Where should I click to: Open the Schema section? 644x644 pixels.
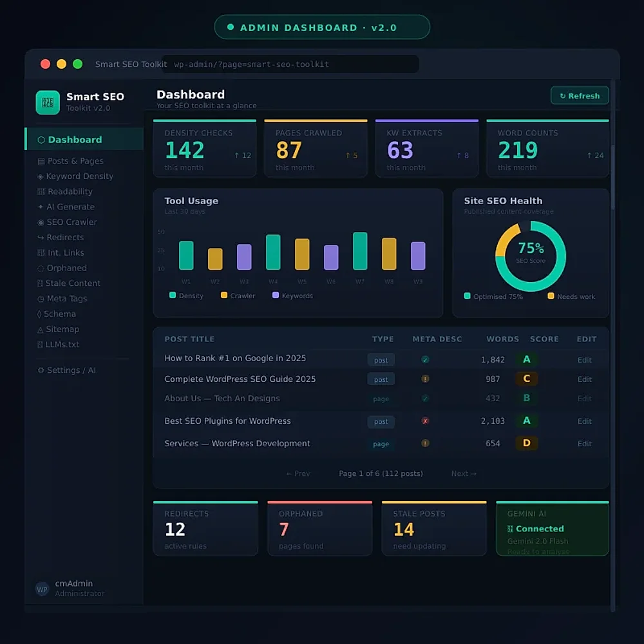pyautogui.click(x=57, y=314)
